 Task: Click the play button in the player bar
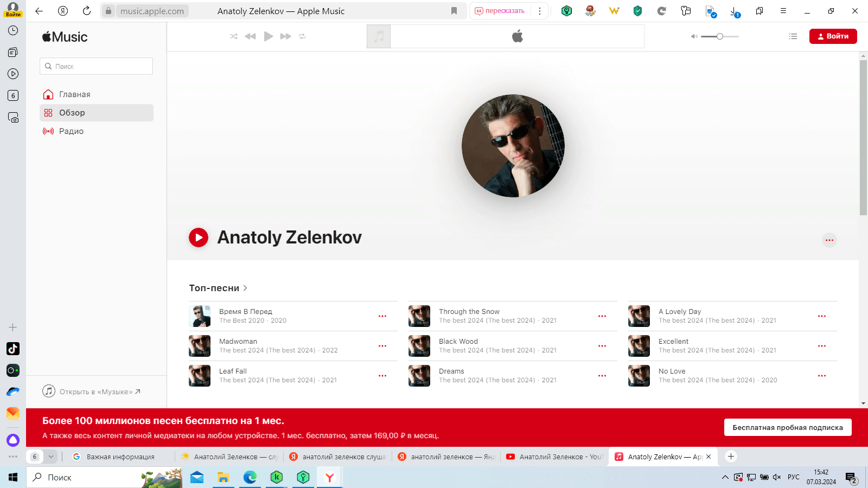[268, 36]
